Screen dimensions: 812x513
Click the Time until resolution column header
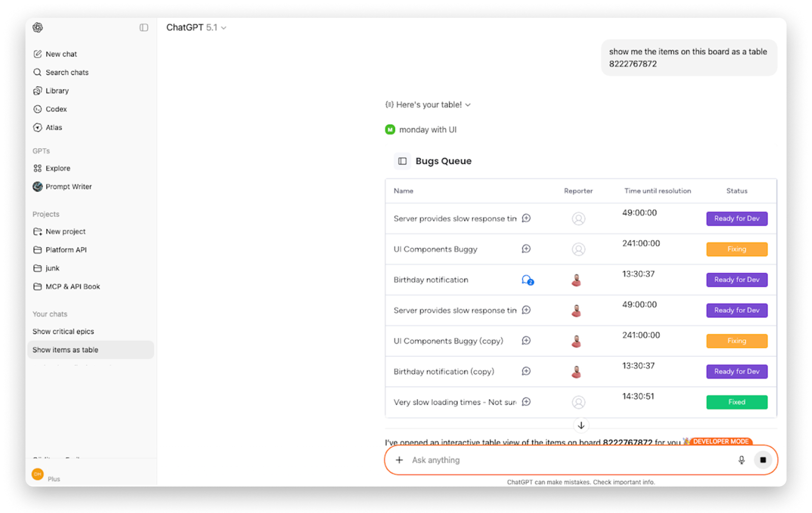[658, 191]
